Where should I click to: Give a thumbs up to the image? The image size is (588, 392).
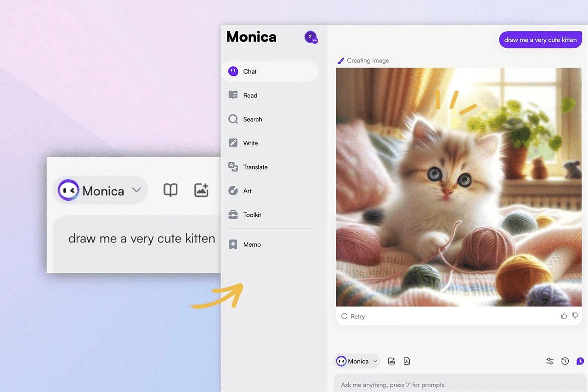pyautogui.click(x=564, y=316)
